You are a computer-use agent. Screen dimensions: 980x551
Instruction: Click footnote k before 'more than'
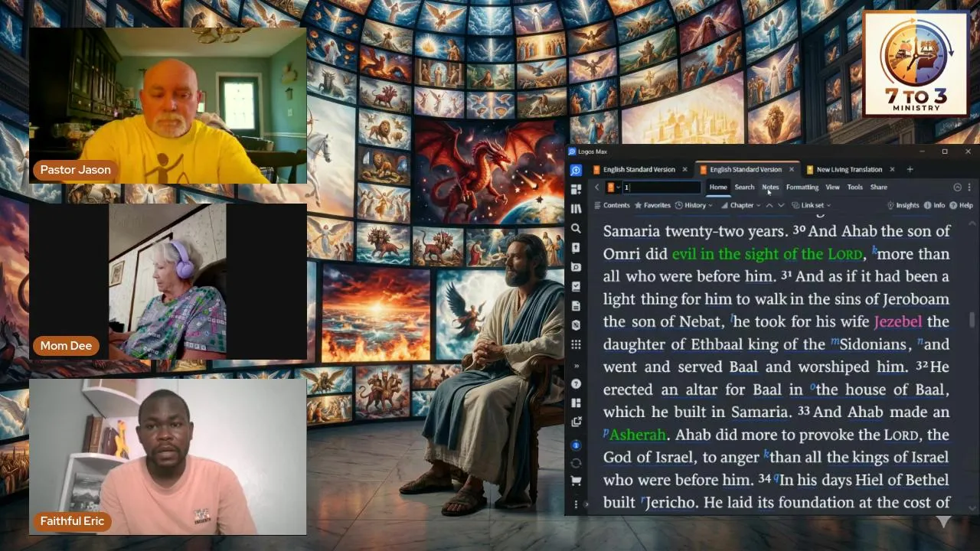pyautogui.click(x=874, y=250)
